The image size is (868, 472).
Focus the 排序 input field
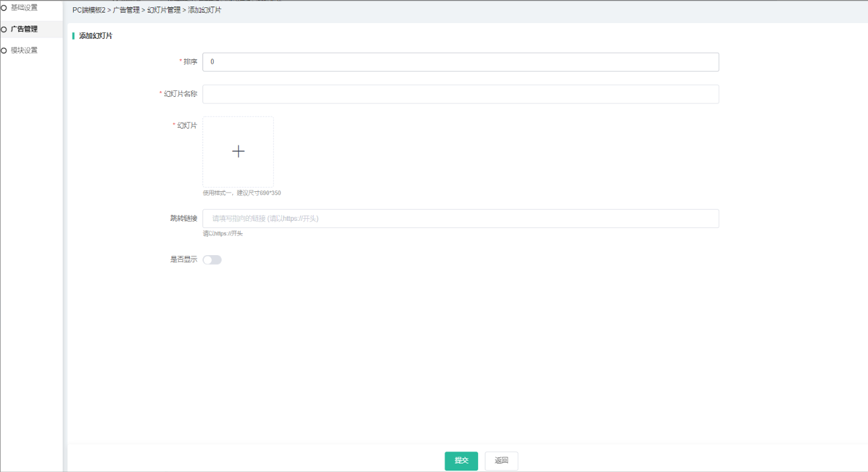point(460,62)
